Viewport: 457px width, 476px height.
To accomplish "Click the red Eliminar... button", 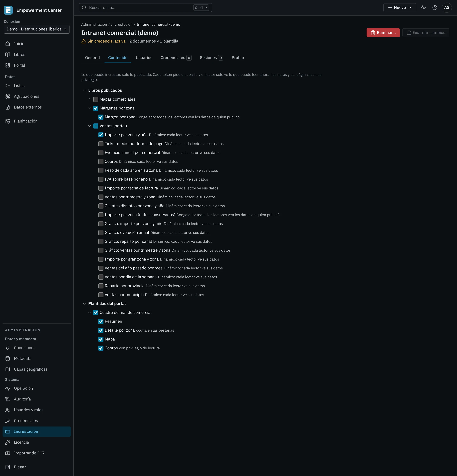I will point(383,33).
